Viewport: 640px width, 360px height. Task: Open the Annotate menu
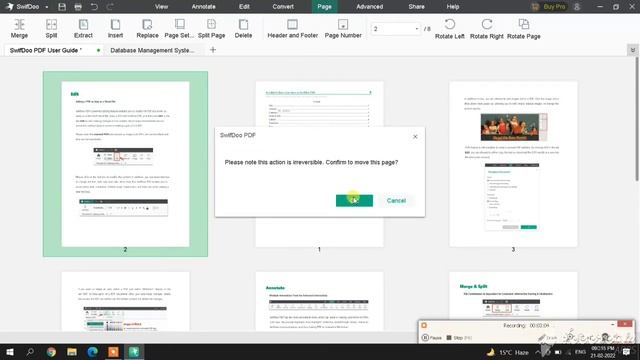203,7
